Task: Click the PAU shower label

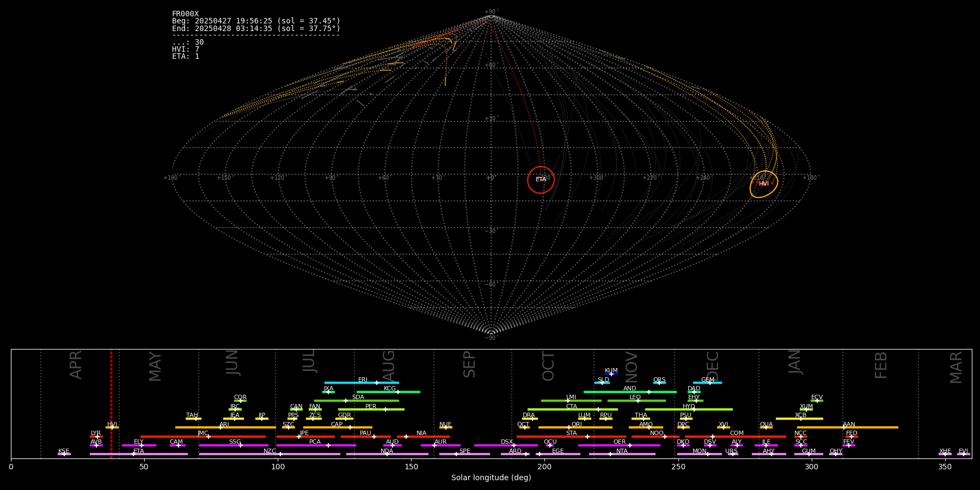Action: pyautogui.click(x=365, y=433)
